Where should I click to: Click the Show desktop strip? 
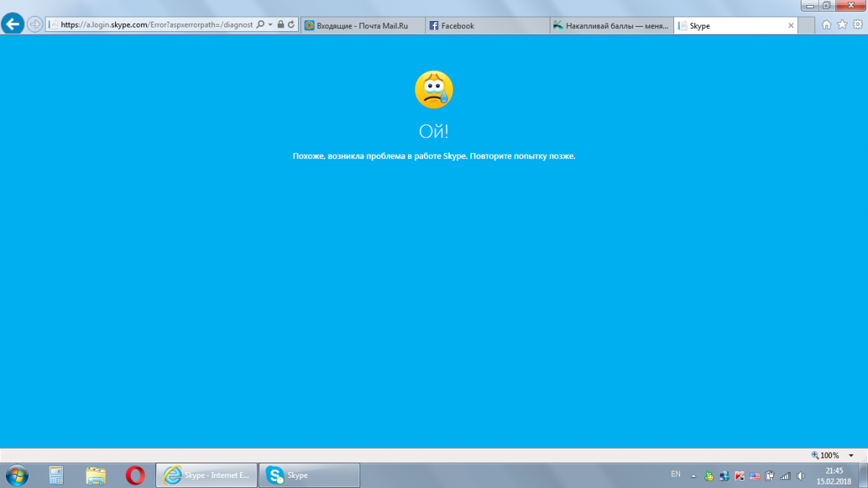click(862, 475)
